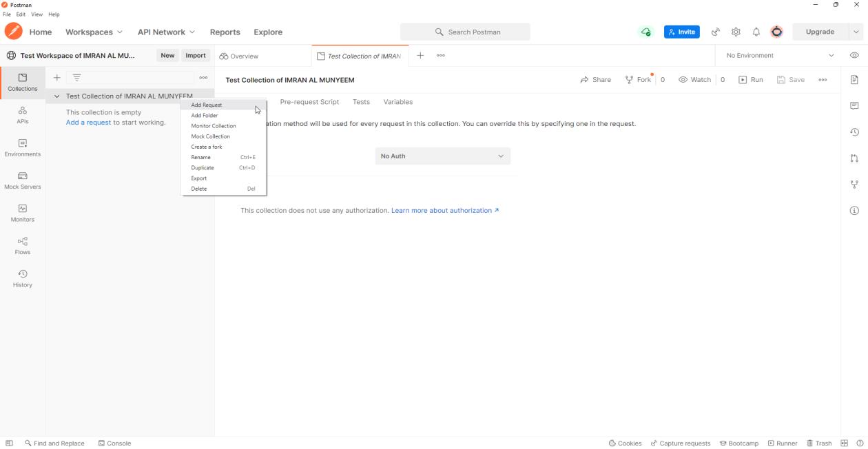Open the History sidebar section
This screenshot has width=868, height=449.
(22, 278)
